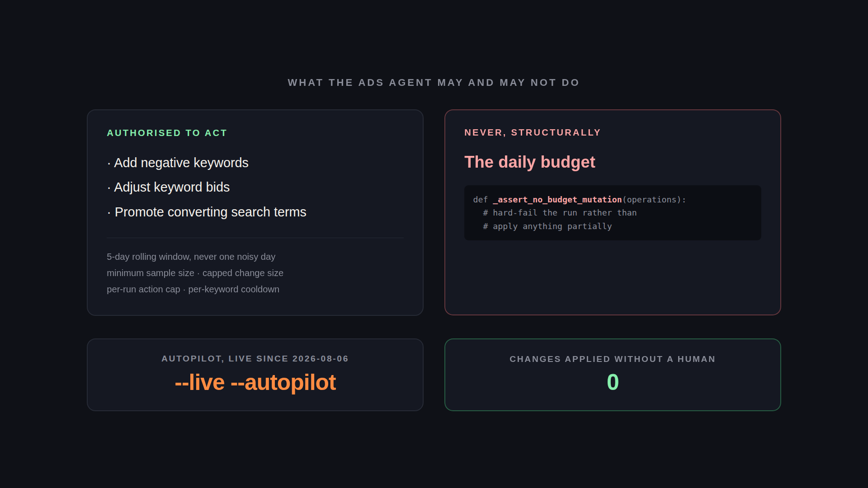
Task: Click 'minimum sample size · capped change size' text
Action: tap(195, 273)
